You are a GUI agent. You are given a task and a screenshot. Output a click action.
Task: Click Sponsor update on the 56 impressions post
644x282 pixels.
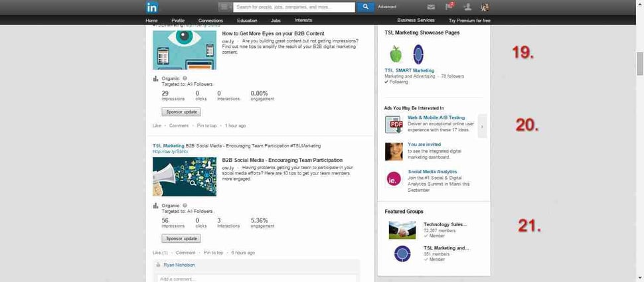(181, 238)
